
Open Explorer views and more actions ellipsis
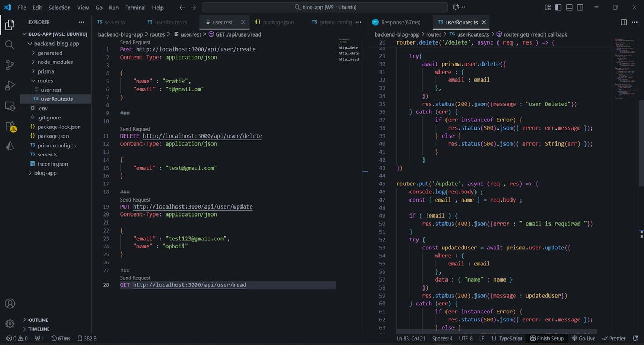(x=81, y=23)
